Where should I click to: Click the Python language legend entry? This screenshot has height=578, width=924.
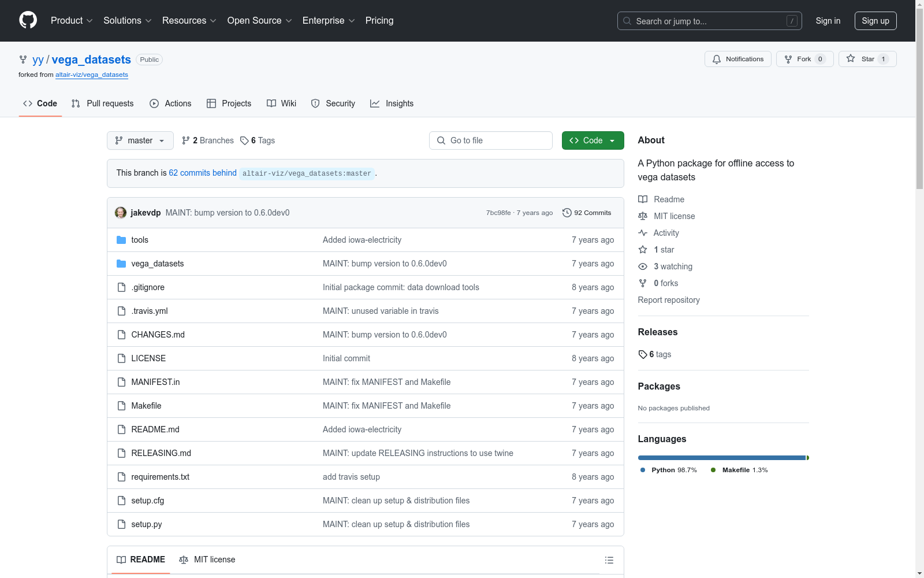pos(669,470)
